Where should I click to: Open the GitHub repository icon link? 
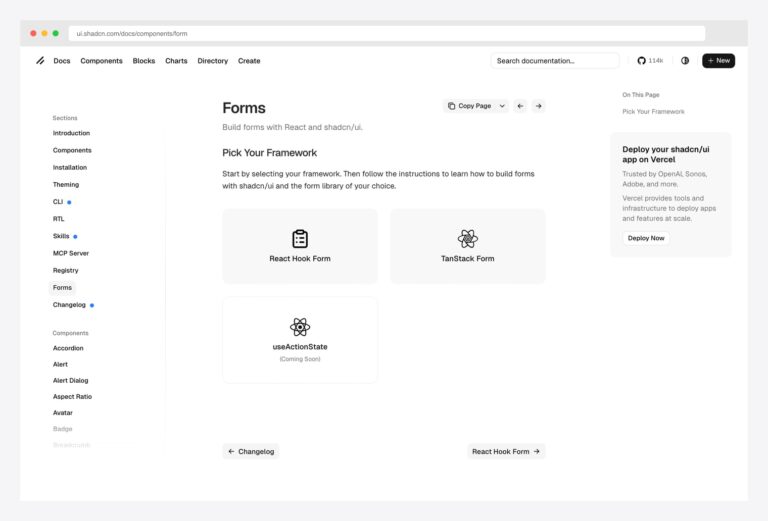coord(641,61)
